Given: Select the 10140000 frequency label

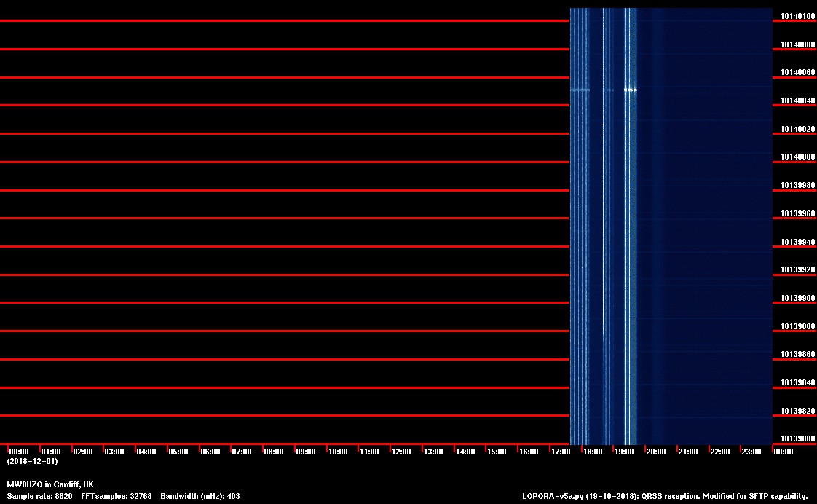Looking at the screenshot, I should coord(797,157).
